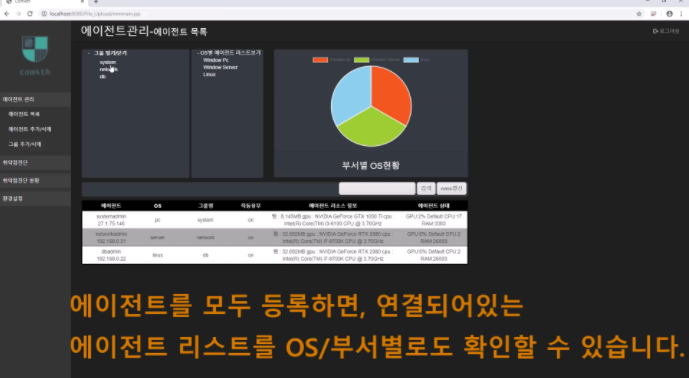Open 에이전트 추가/삭제 in sidebar
Image resolution: width=689 pixels, height=378 pixels.
pos(29,129)
